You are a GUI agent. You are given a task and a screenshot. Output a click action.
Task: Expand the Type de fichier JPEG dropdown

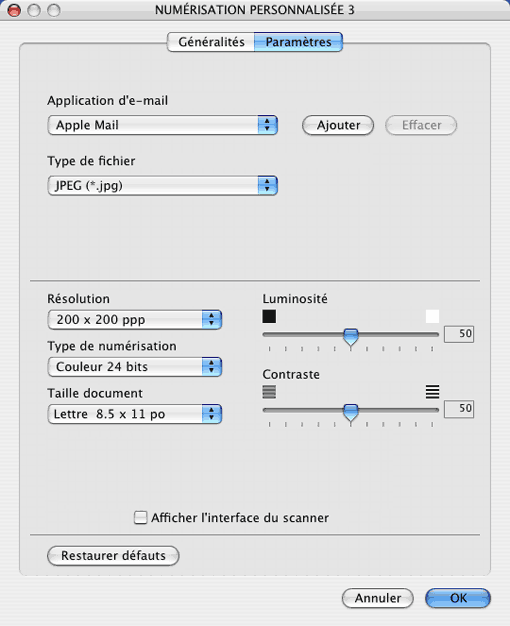point(162,185)
